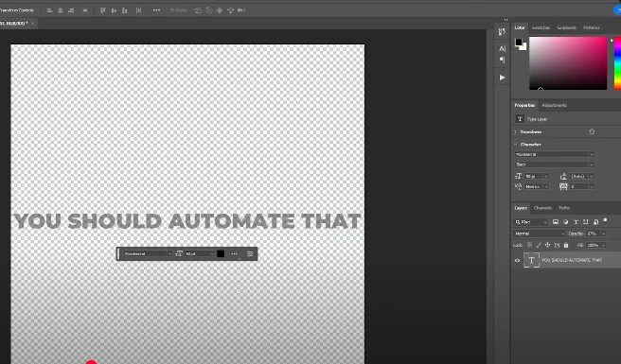Open the Actions play icon in dock

(x=502, y=78)
